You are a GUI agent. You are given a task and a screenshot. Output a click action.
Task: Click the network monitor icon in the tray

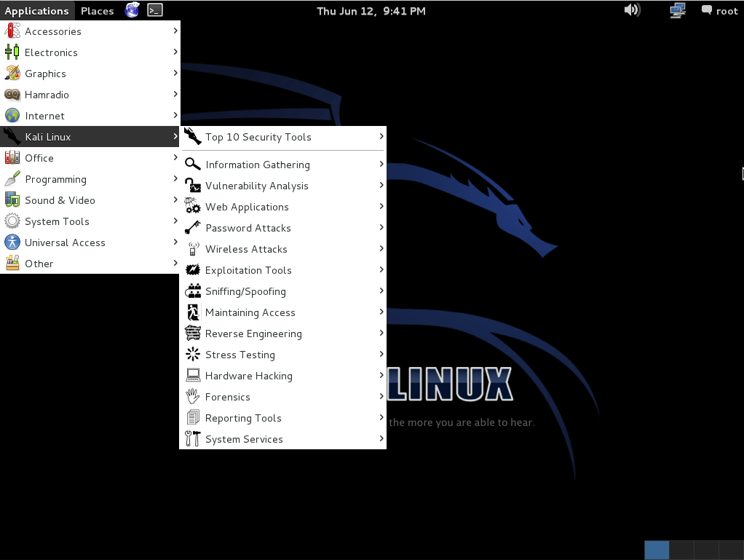coord(677,10)
